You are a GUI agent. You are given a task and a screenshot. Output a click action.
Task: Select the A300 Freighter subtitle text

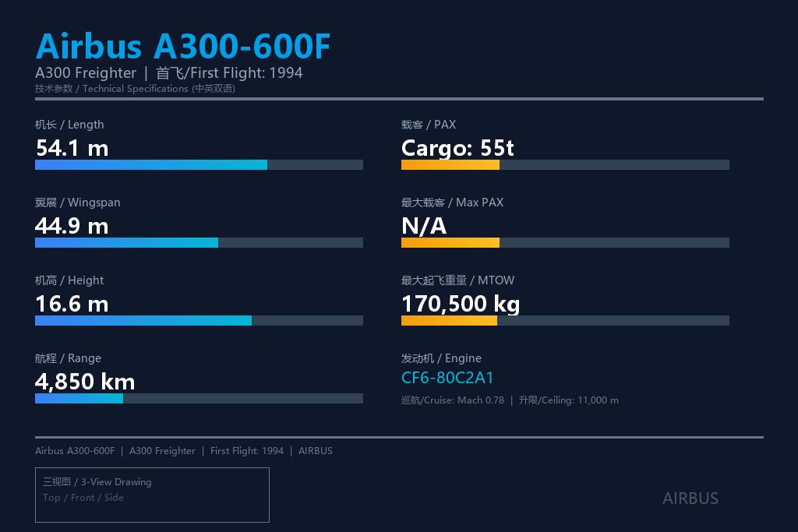[x=86, y=73]
